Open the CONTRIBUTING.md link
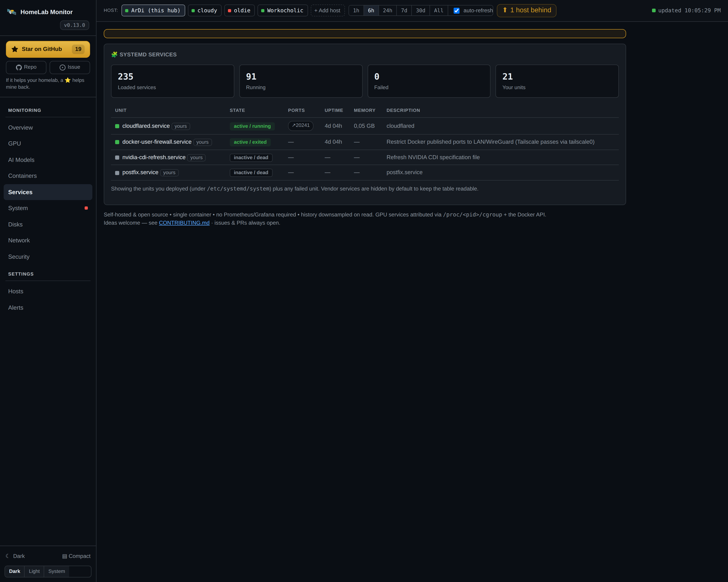 [184, 223]
